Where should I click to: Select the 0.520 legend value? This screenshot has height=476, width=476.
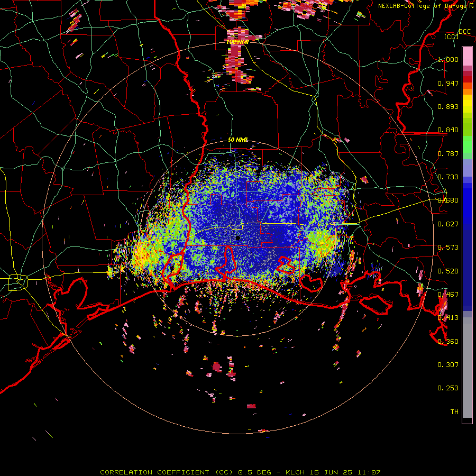tap(448, 271)
